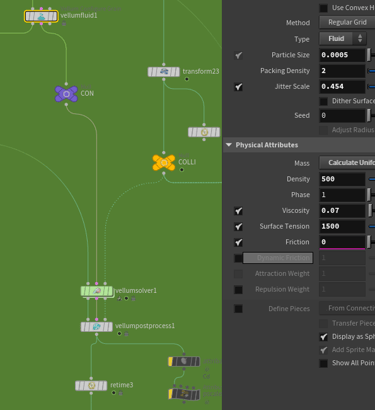The image size is (375, 410).
Task: Click the lock badge under vellumsolver1
Action: (133, 298)
